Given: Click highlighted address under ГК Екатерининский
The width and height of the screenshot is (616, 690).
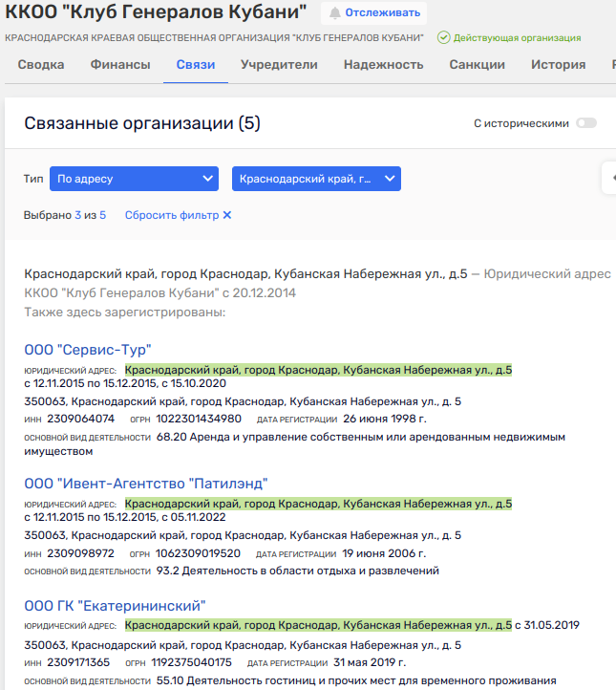Looking at the screenshot, I should [x=318, y=625].
